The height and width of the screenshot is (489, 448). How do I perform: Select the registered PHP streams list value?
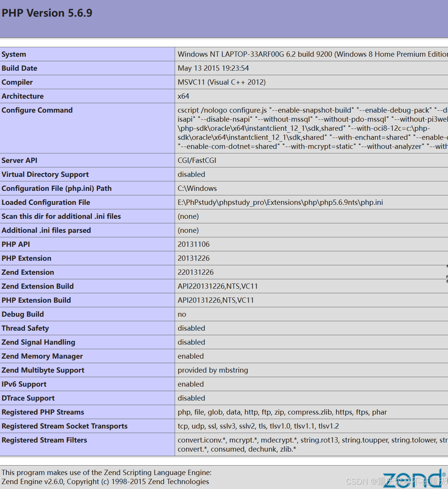[282, 412]
